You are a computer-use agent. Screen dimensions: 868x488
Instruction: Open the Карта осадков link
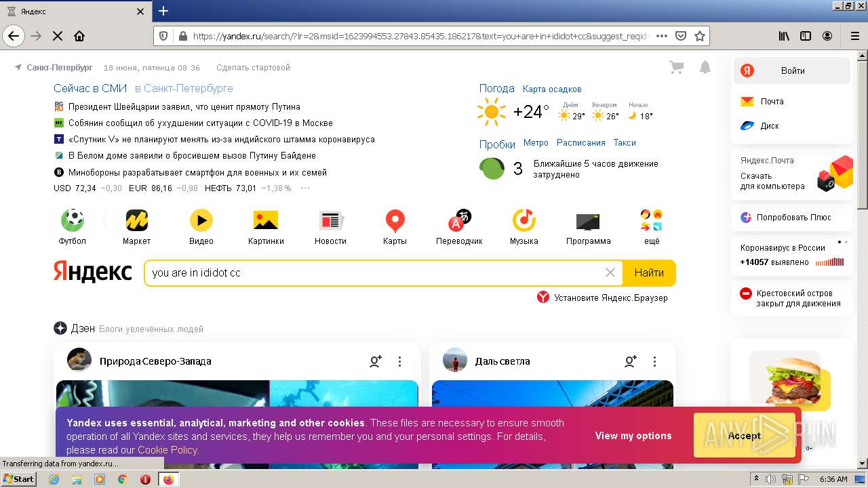tap(552, 89)
